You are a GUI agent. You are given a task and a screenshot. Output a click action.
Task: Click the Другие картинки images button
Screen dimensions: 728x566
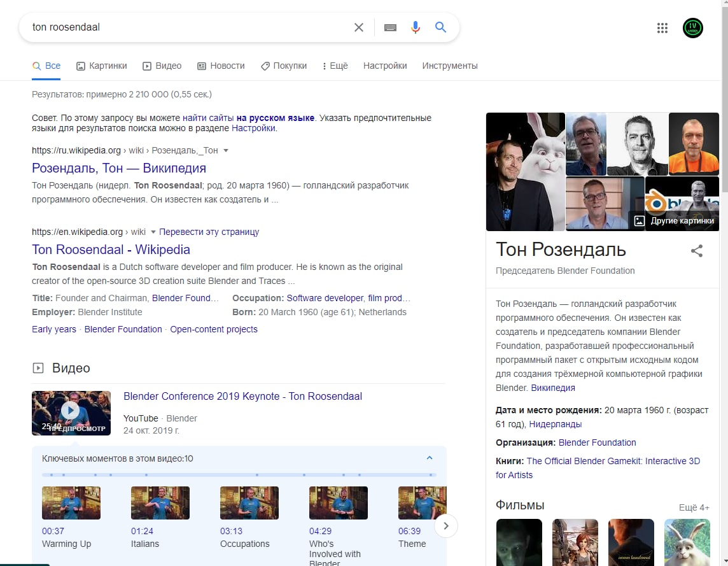[674, 221]
